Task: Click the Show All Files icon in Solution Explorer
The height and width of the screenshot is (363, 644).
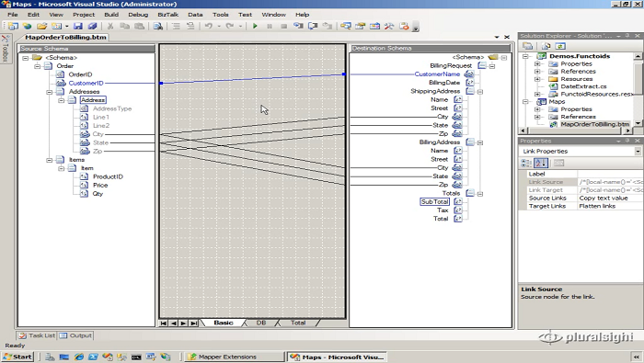Action: [546, 46]
